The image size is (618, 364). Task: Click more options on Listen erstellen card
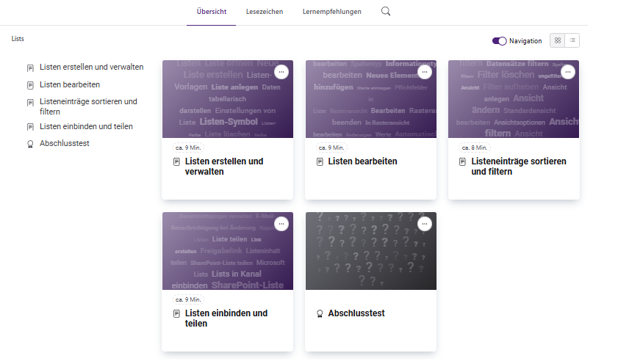281,72
